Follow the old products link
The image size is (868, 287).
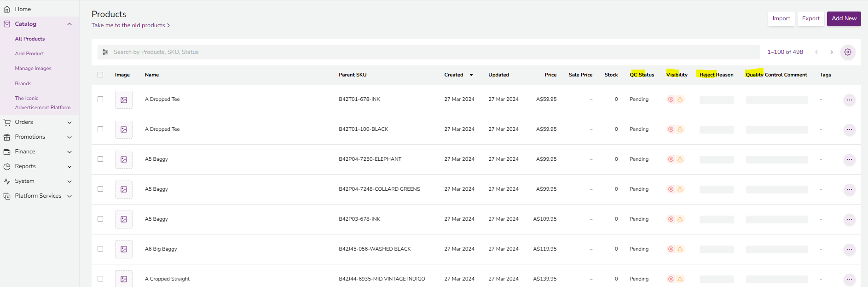click(x=130, y=25)
